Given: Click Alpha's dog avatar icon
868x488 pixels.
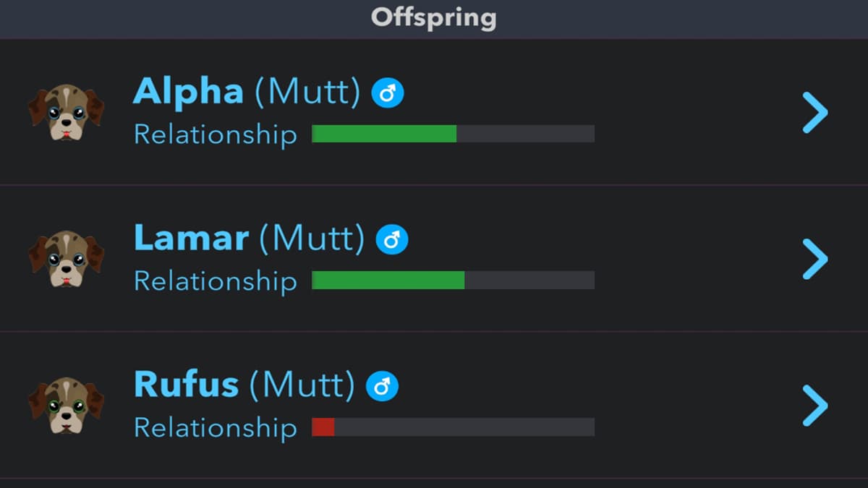Looking at the screenshot, I should 66,113.
